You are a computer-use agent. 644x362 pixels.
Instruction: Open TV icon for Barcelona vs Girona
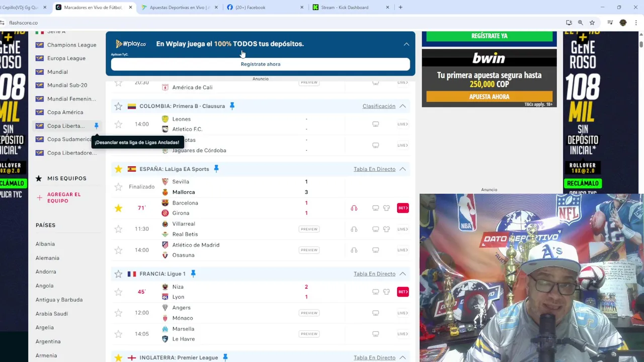375,208
